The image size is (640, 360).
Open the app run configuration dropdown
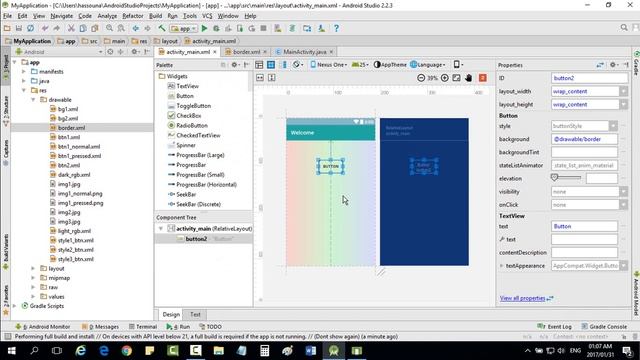(184, 29)
